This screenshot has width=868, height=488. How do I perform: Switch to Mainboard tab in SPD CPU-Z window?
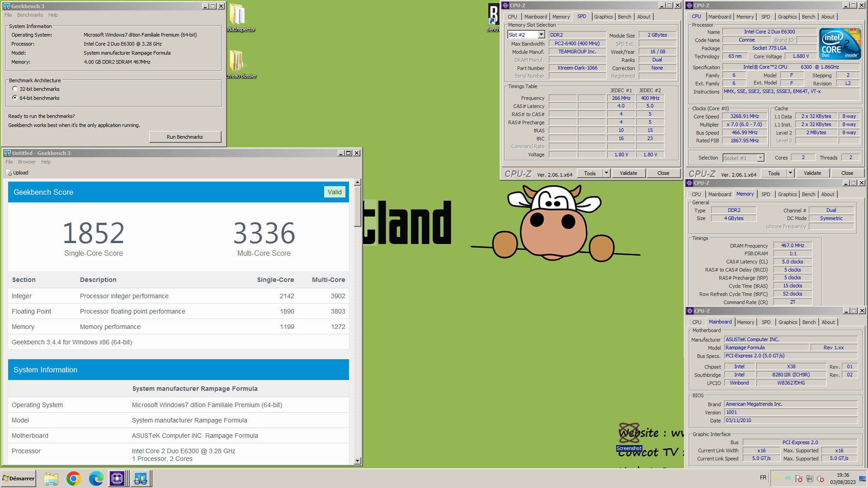coord(536,17)
